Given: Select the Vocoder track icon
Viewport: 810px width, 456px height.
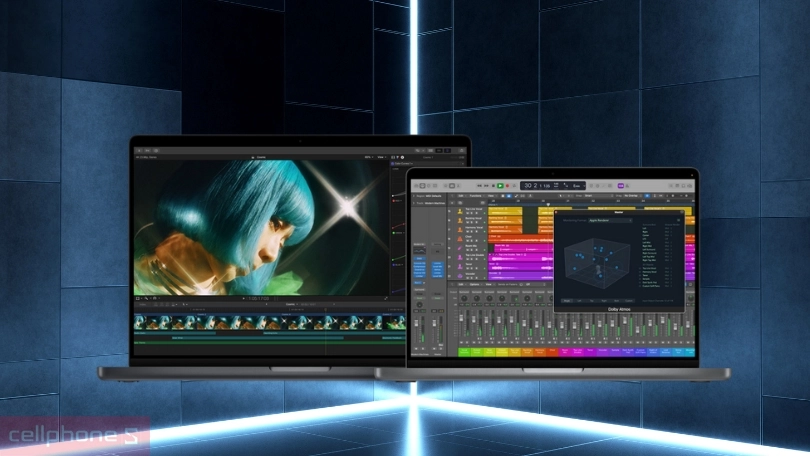Looking at the screenshot, I should coord(460,276).
